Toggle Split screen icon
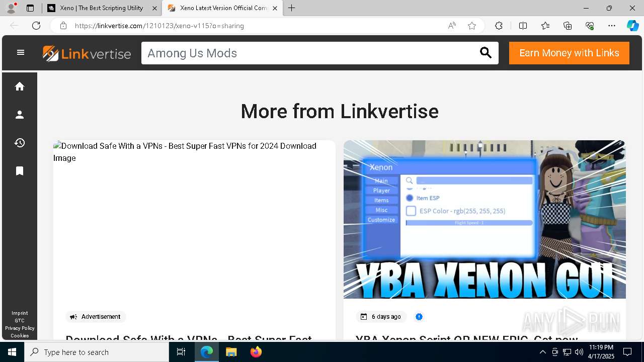Screen dimensions: 644x362 [x=523, y=26]
